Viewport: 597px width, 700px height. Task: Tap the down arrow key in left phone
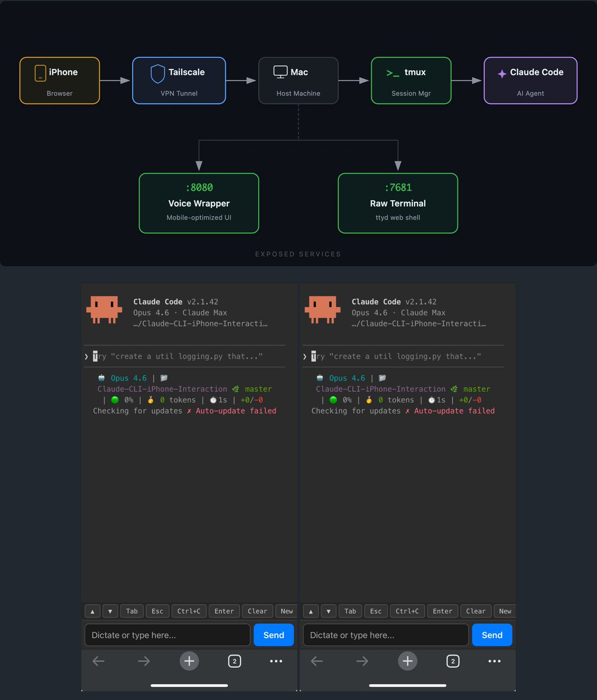point(110,611)
